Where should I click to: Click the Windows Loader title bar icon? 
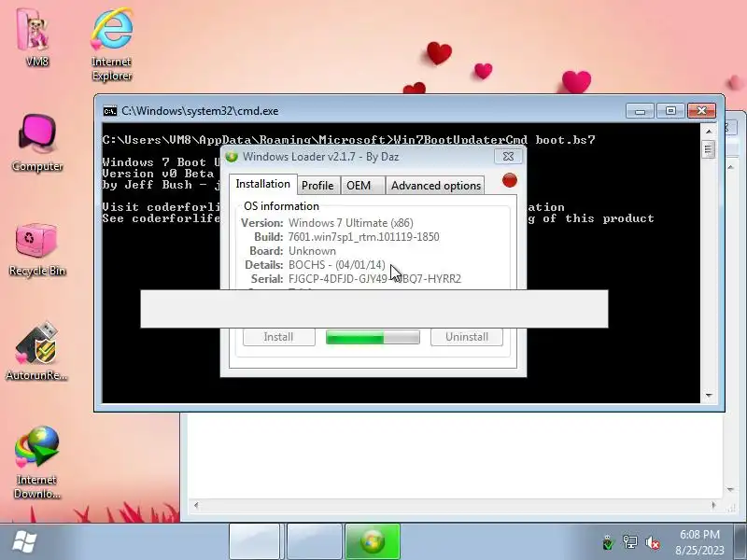tap(232, 157)
